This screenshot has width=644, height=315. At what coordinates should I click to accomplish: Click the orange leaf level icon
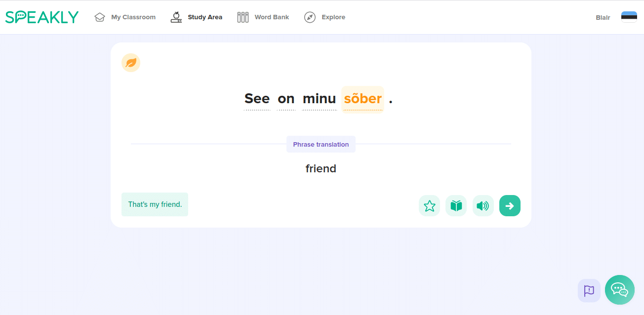point(131,63)
